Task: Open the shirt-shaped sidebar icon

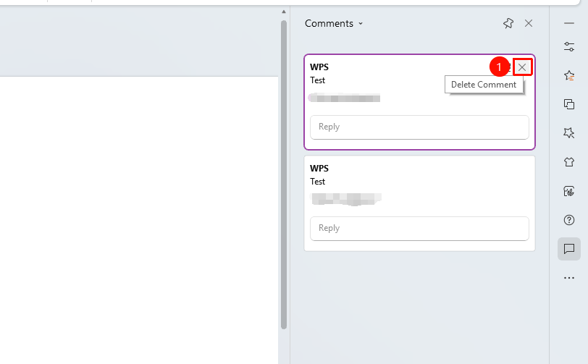Action: 569,162
